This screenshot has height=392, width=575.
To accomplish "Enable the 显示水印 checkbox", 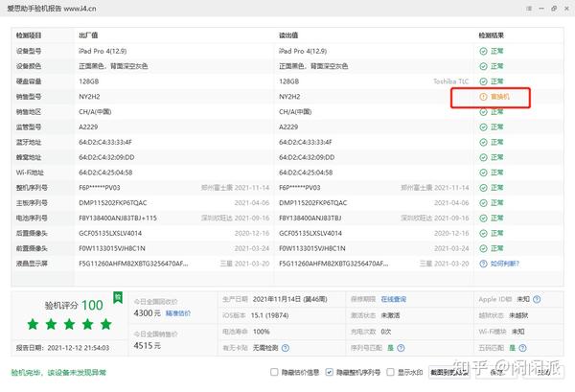I will (391, 372).
